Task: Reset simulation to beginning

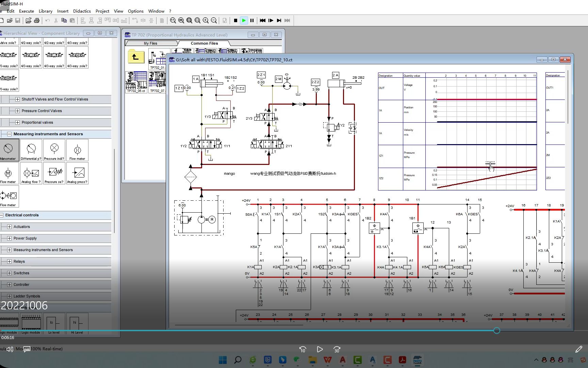Action: click(263, 20)
